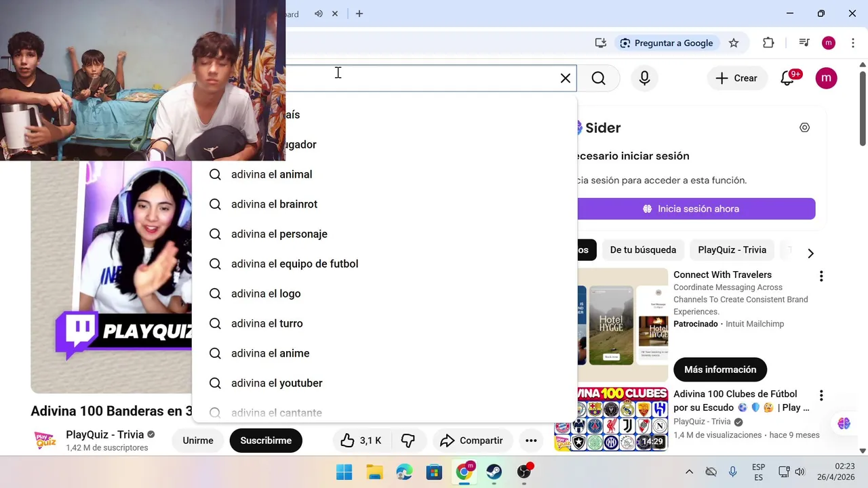Open options for Adivina 100 Clubes video
Screen dimensions: 868x488
821,395
